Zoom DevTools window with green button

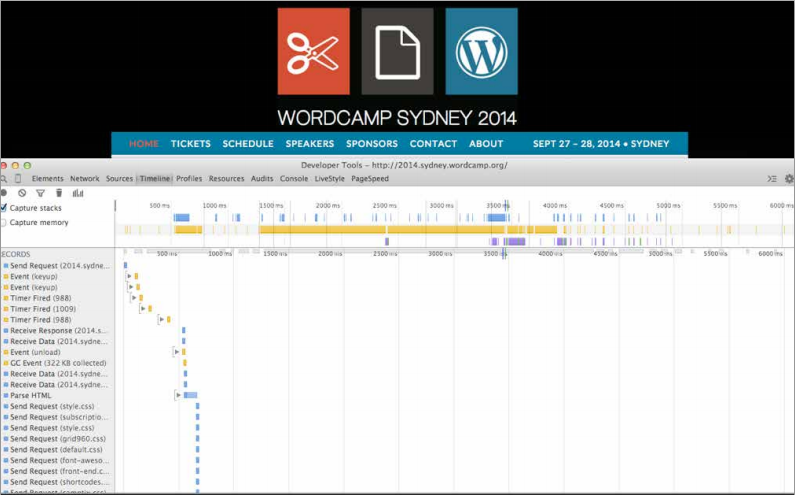coord(27,165)
